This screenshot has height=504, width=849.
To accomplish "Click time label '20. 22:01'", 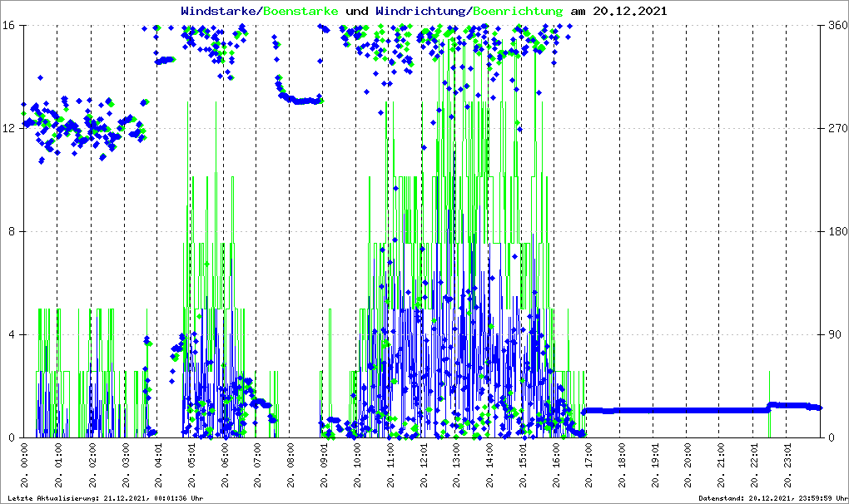I will (754, 465).
